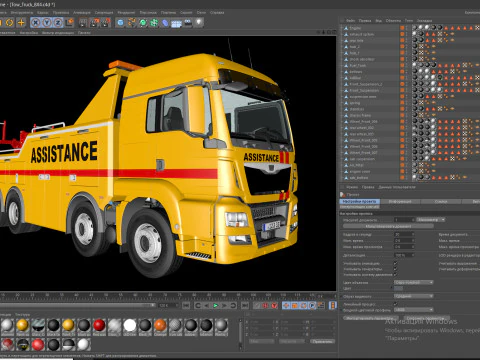Viewport: 480px width, 360px height.
Task: Go to the animation end
Action: pyautogui.click(x=245, y=305)
